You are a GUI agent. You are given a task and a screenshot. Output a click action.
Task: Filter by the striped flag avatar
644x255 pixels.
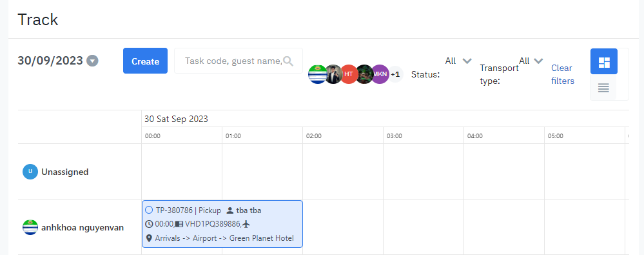[317, 74]
